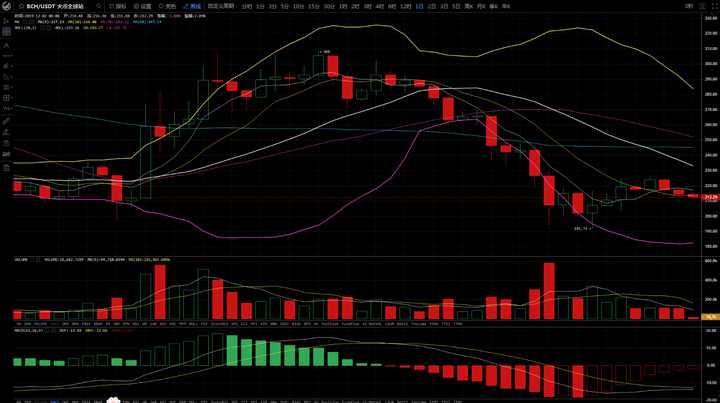This screenshot has width=720, height=403.
Task: Choose RSI in the volume indicator row
Action: coord(136,324)
